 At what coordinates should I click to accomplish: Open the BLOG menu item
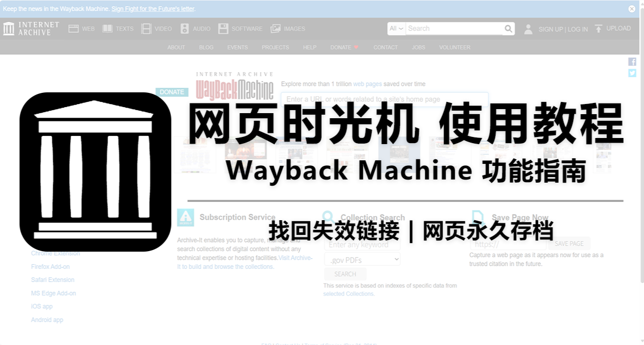pos(206,47)
